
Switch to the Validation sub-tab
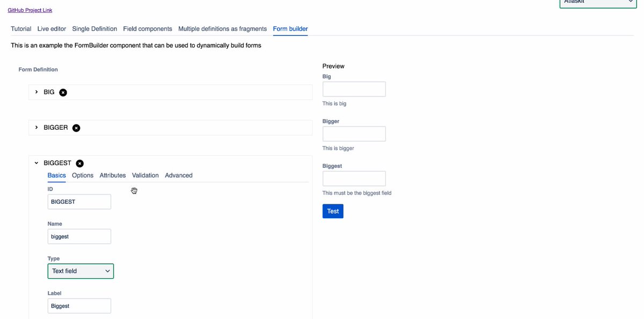pyautogui.click(x=145, y=175)
